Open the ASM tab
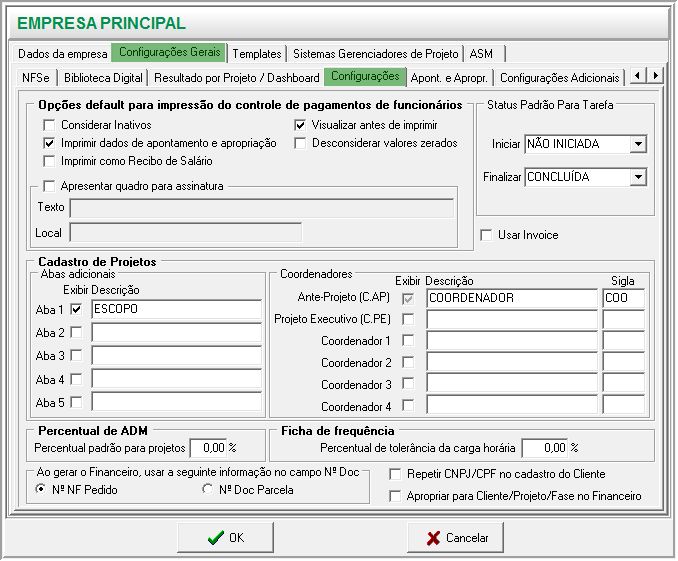The height and width of the screenshot is (561, 678). [x=481, y=54]
